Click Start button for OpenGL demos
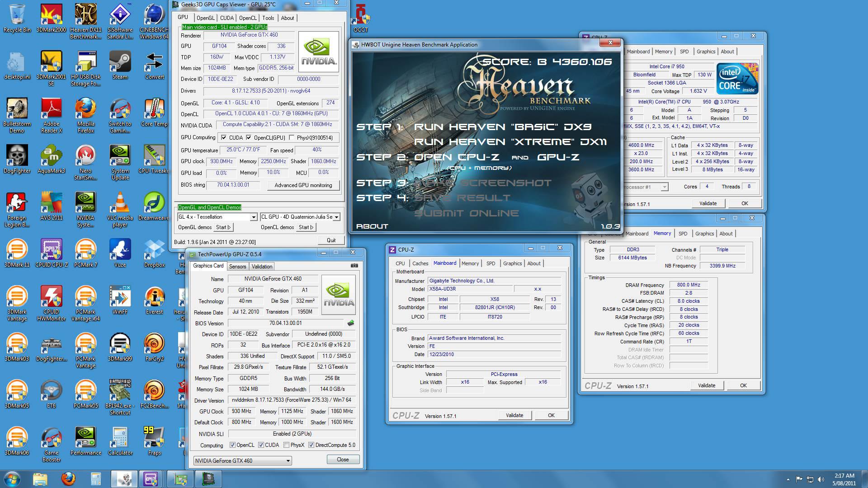 [223, 227]
